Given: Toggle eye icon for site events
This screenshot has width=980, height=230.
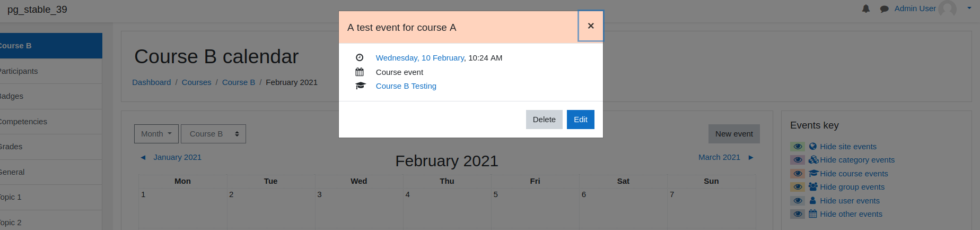Looking at the screenshot, I should pos(798,147).
